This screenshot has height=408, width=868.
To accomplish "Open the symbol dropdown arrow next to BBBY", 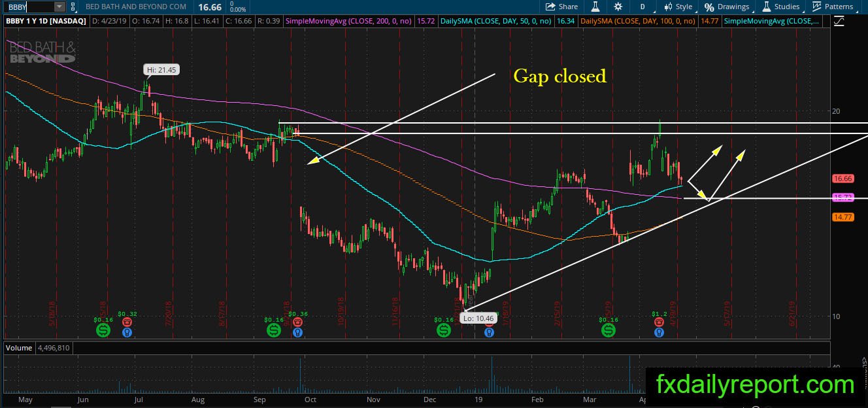I will pos(59,7).
